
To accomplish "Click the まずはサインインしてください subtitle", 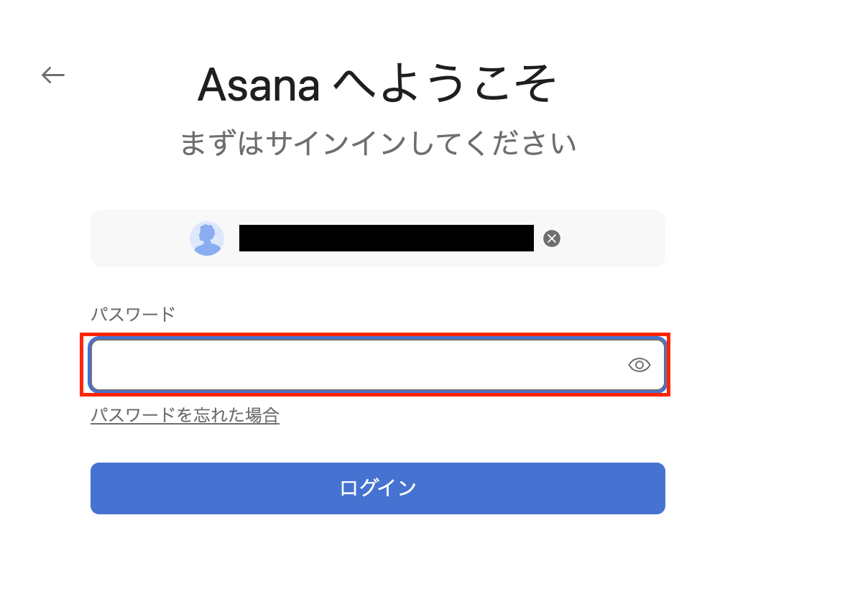I will (377, 144).
